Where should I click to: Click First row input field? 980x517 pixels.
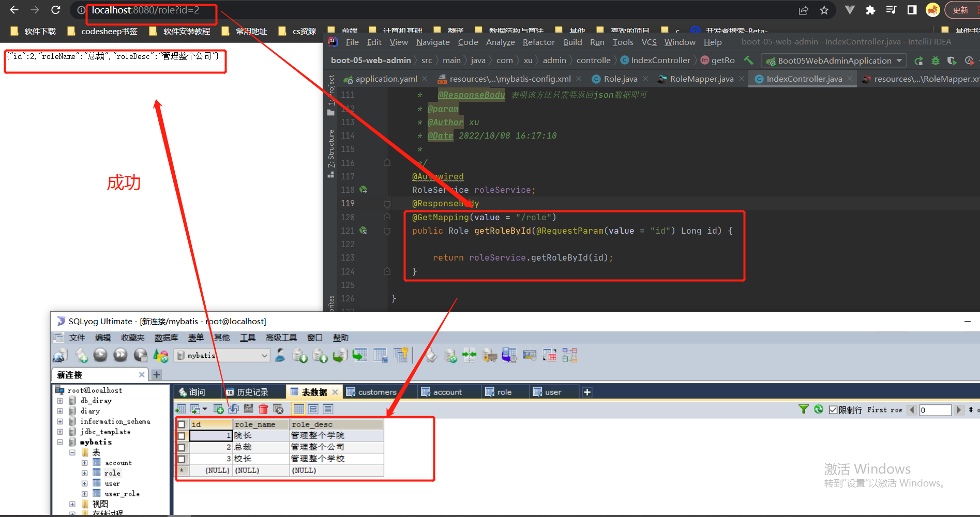click(935, 409)
